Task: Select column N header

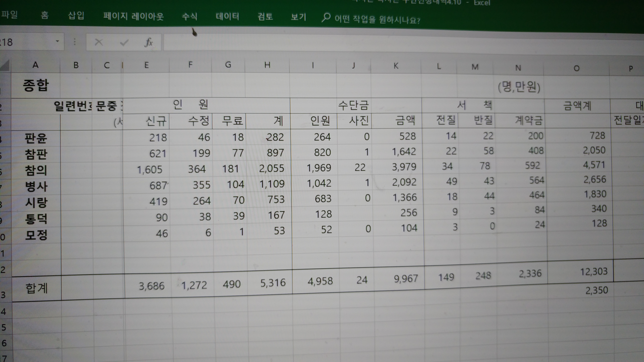Action: point(518,68)
